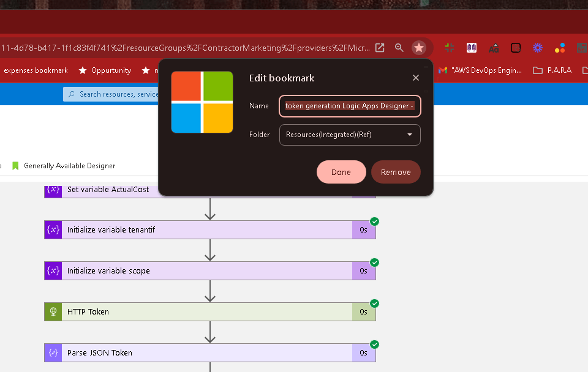This screenshot has width=588, height=372.
Task: Click the variable icon of Initialize variable scope
Action: coord(53,270)
